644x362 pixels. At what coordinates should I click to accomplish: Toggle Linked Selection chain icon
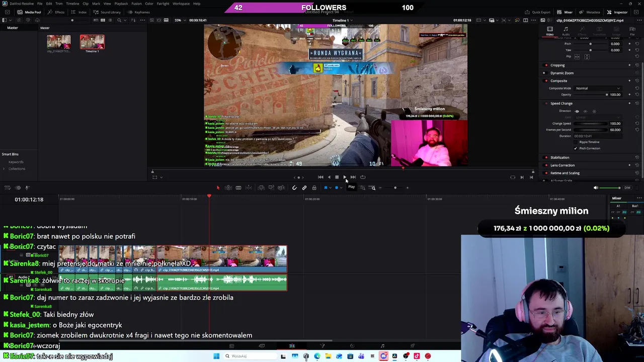pos(304,188)
